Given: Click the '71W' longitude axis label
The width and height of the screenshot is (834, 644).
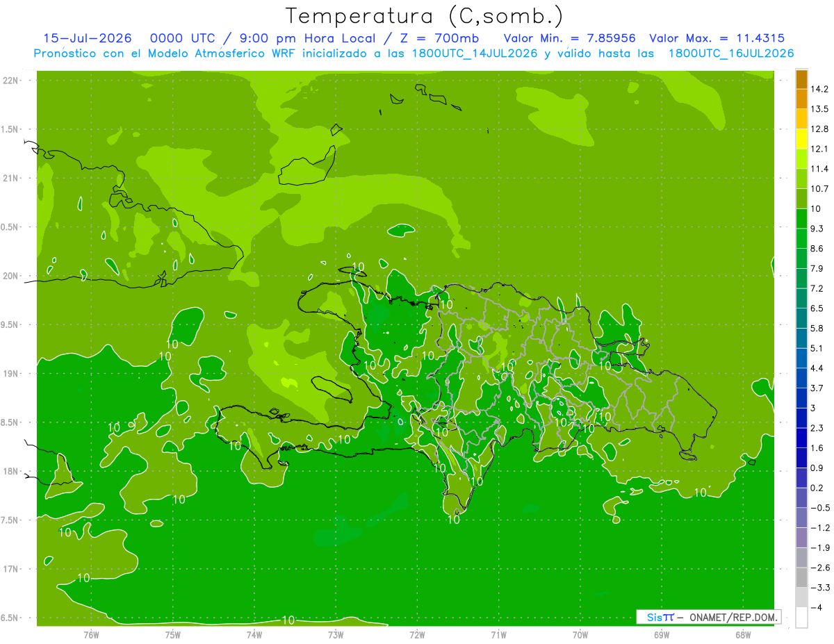Looking at the screenshot, I should pos(498,634).
